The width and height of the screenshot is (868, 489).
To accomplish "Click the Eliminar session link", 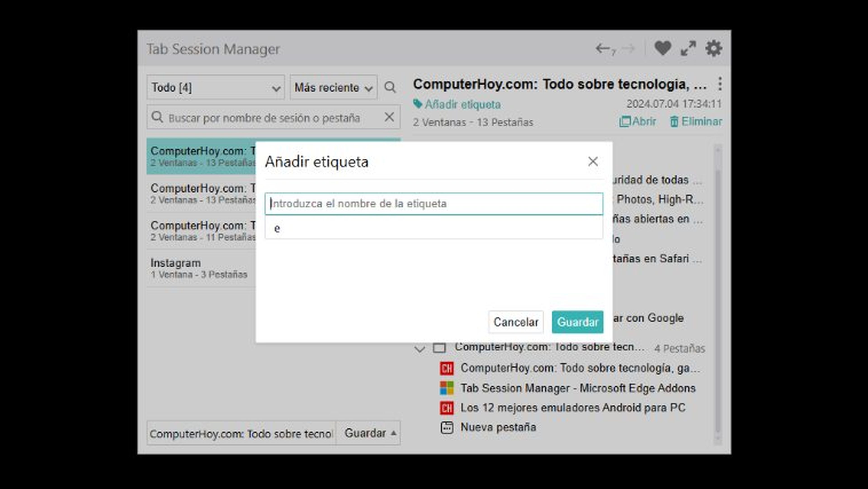I will click(x=696, y=121).
